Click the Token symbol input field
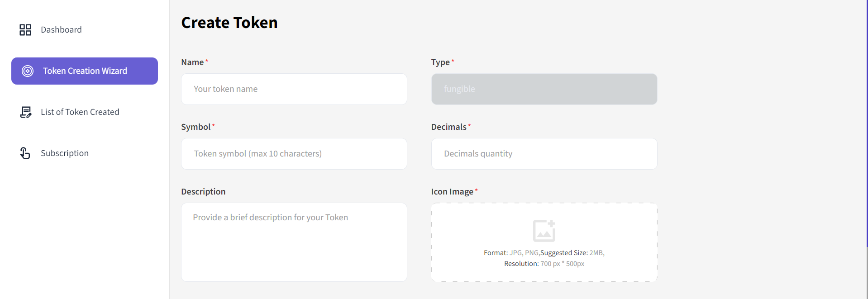This screenshot has width=868, height=299. [294, 154]
